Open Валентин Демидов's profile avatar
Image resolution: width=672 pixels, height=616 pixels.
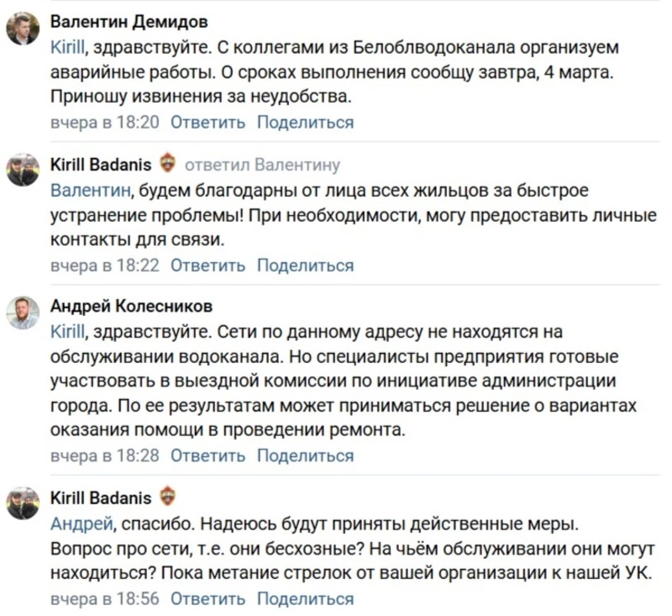click(x=23, y=29)
